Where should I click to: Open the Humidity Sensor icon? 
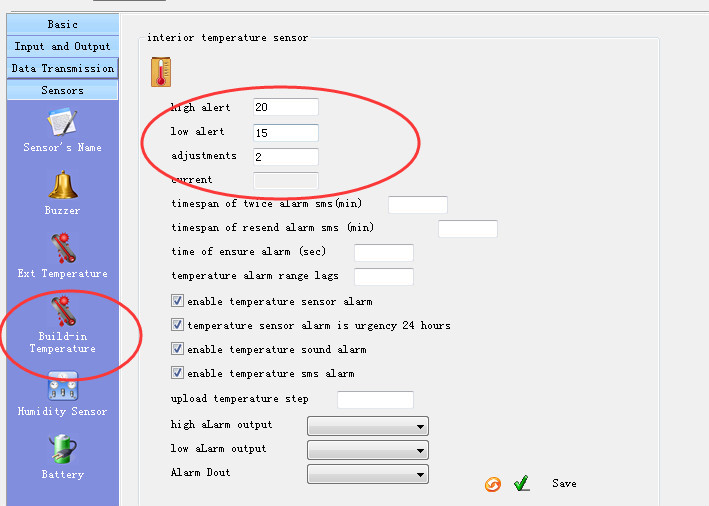[x=62, y=386]
